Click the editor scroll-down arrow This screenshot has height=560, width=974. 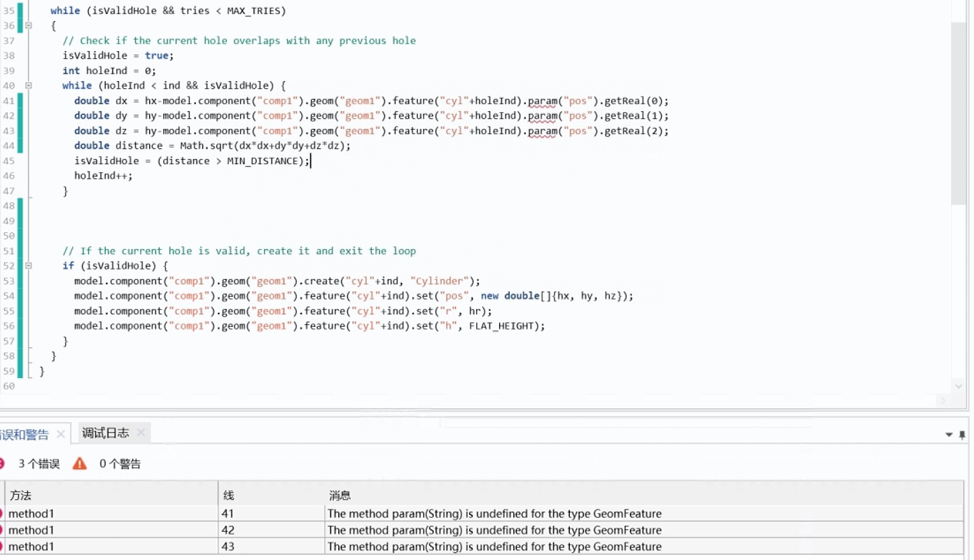pyautogui.click(x=958, y=386)
